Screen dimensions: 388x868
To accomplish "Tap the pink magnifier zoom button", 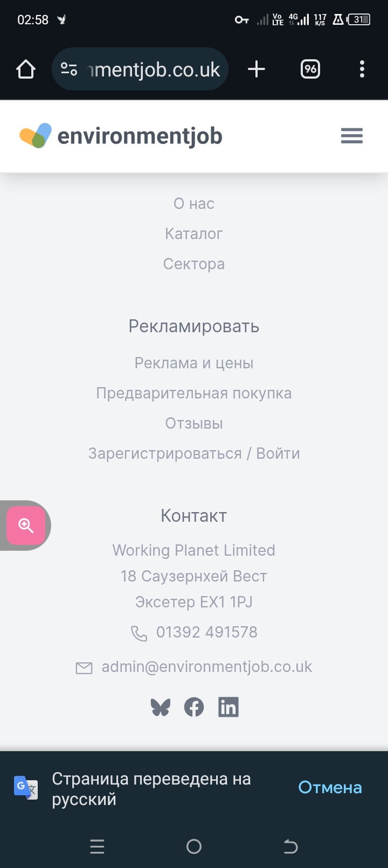I will (26, 526).
